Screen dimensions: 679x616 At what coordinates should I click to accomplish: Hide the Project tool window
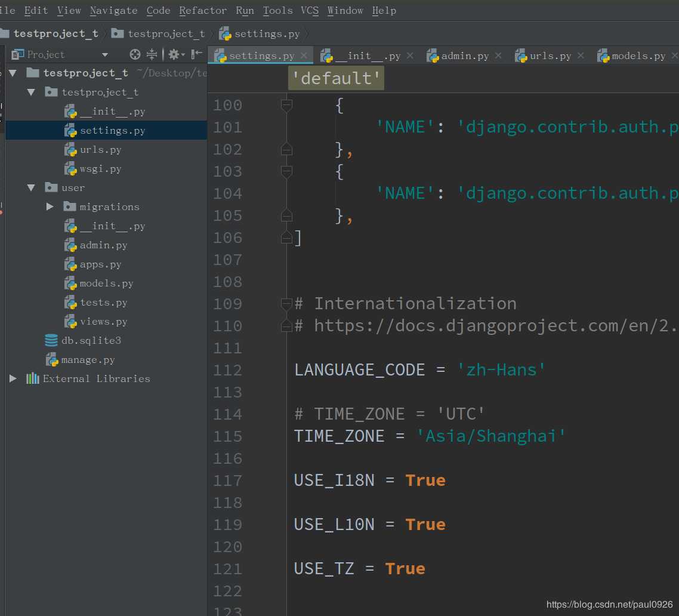click(x=196, y=54)
